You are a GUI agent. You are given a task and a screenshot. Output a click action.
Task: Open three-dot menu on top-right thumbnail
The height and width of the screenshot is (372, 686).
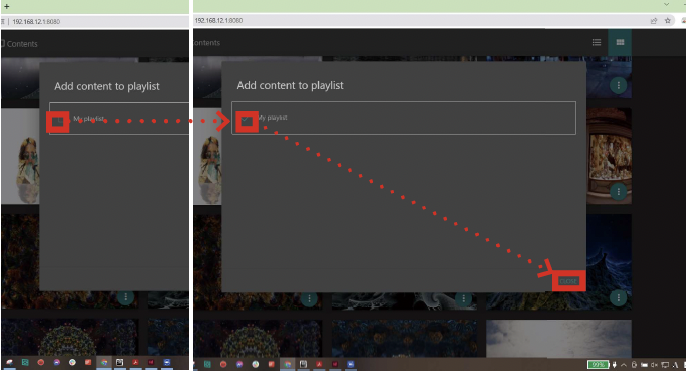[x=618, y=85]
